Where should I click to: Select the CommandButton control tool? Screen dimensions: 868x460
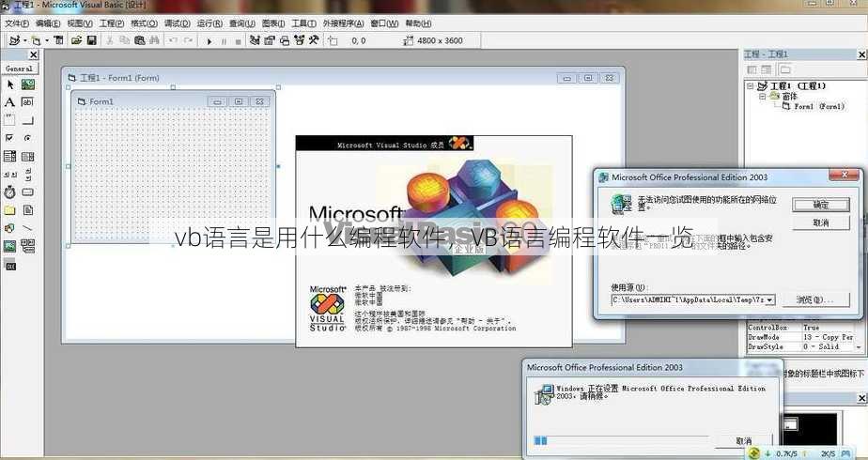point(27,120)
